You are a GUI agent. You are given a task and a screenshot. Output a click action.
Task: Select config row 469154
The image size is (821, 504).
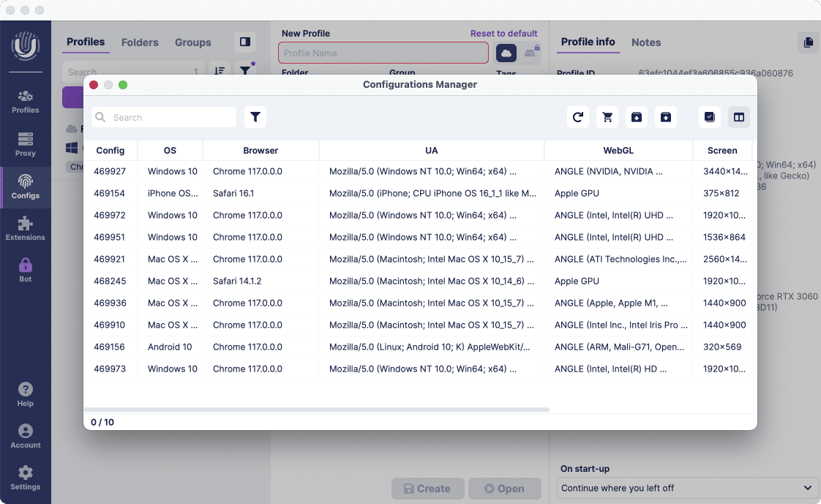click(419, 193)
